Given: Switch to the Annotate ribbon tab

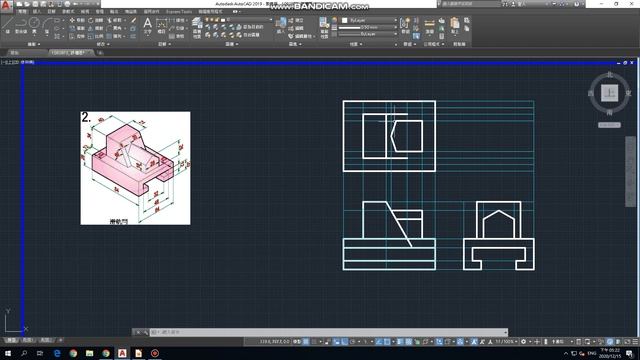Looking at the screenshot, I should coord(51,11).
